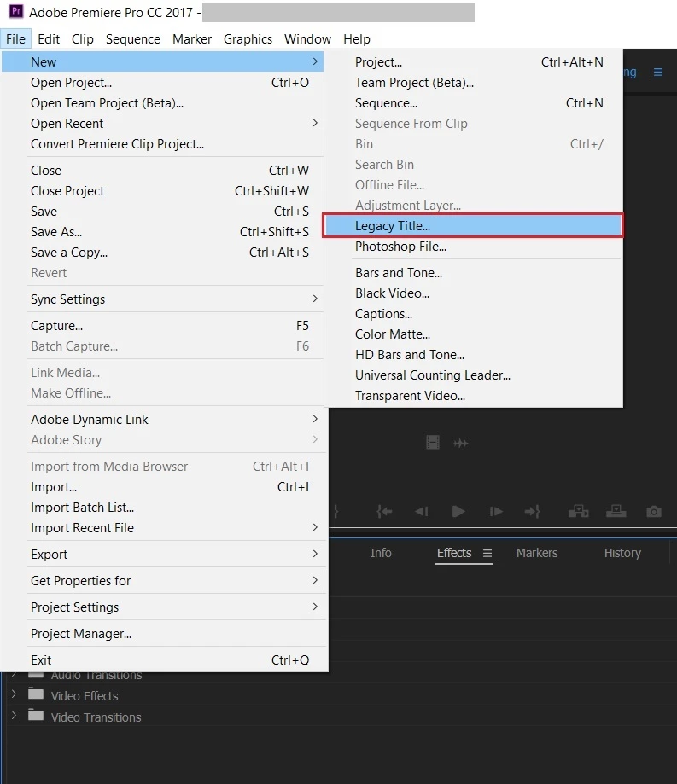This screenshot has width=677, height=784.
Task: Open the Marker menu
Action: 192,39
